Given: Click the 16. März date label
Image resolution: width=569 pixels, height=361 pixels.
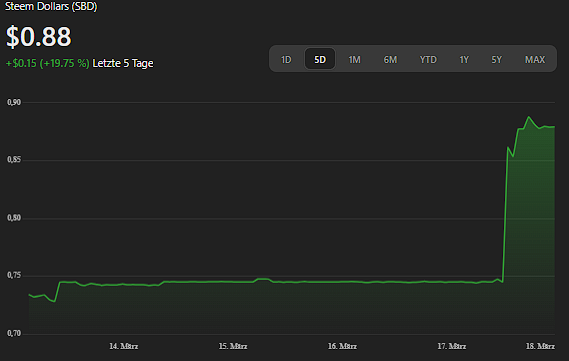Looking at the screenshot, I should point(342,346).
